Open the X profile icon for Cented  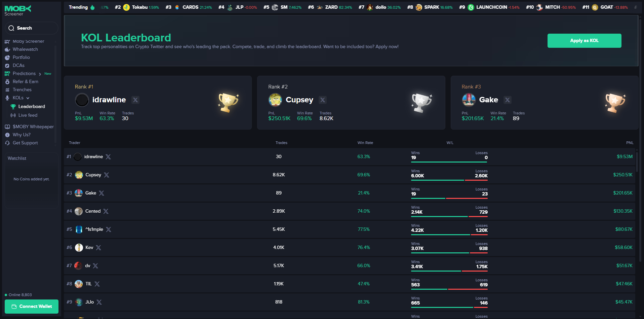click(x=106, y=211)
